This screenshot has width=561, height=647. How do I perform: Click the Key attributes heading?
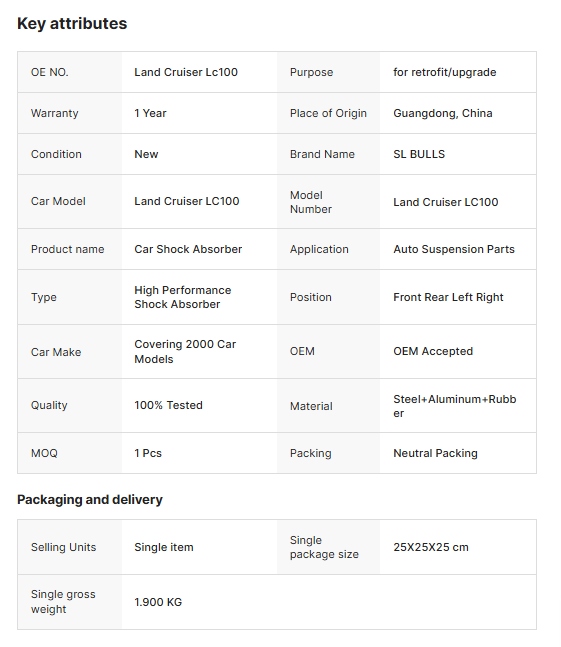(72, 24)
